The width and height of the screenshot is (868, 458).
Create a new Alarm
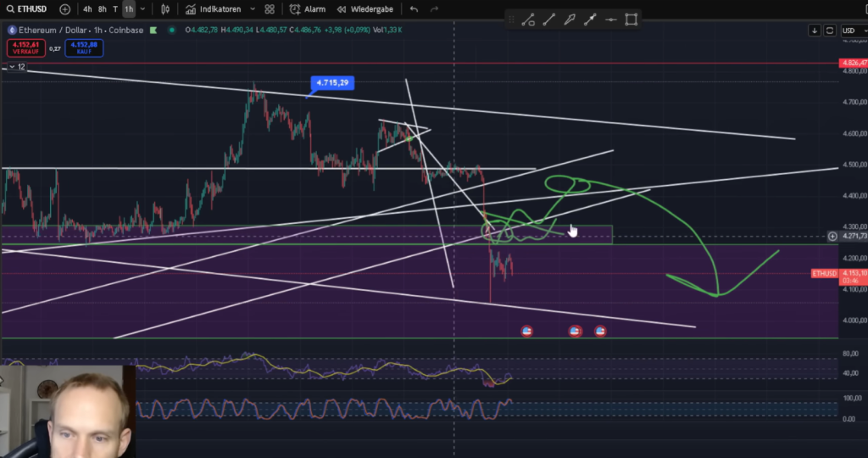click(307, 8)
